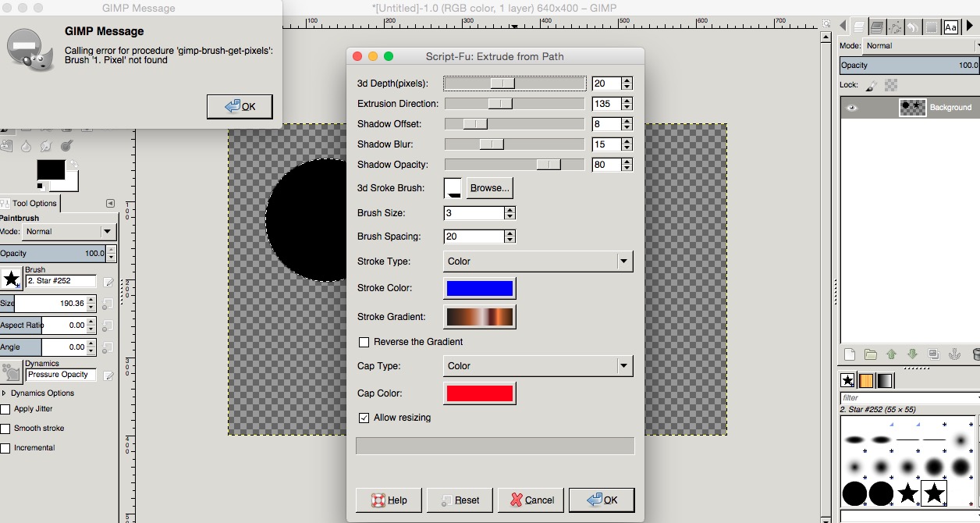Viewport: 980px width, 523px height.
Task: Click the lock alpha channel icon
Action: [x=891, y=85]
